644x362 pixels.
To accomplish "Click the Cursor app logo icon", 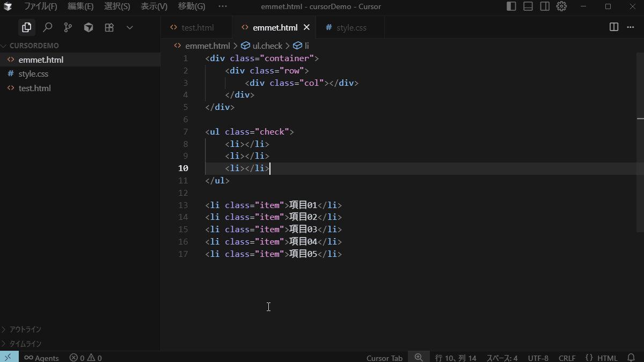I will [x=8, y=6].
